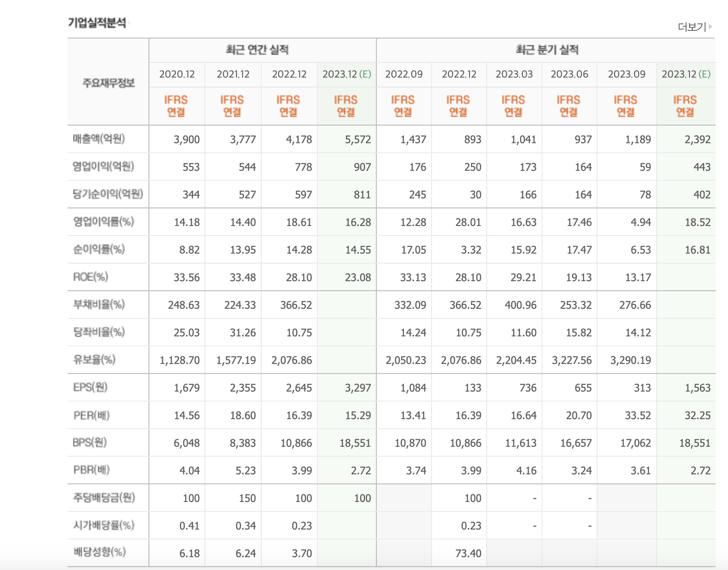Click the 150 dividend per share value
This screenshot has width=728, height=570.
pyautogui.click(x=247, y=499)
